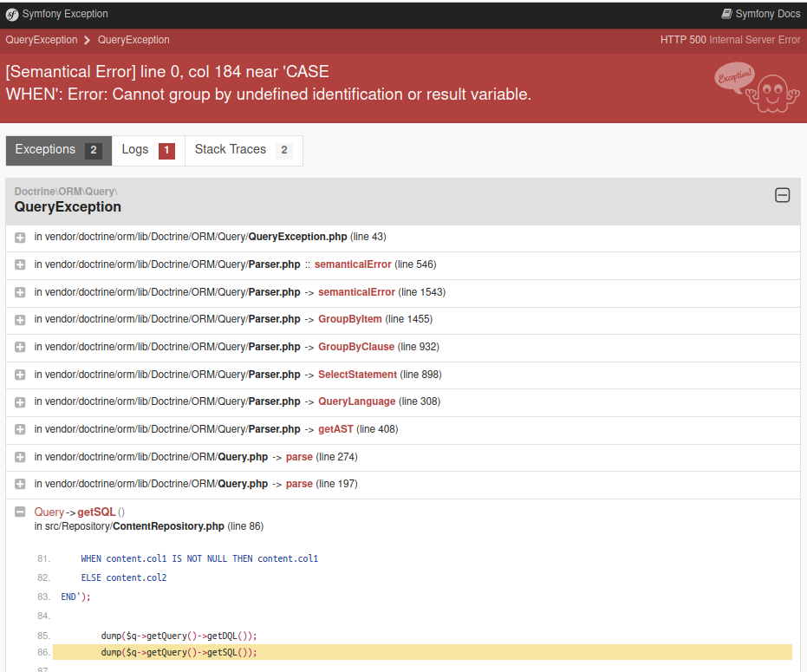Image resolution: width=807 pixels, height=672 pixels.
Task: Click highlighted code line 86 with getSQL
Action: coord(422,652)
